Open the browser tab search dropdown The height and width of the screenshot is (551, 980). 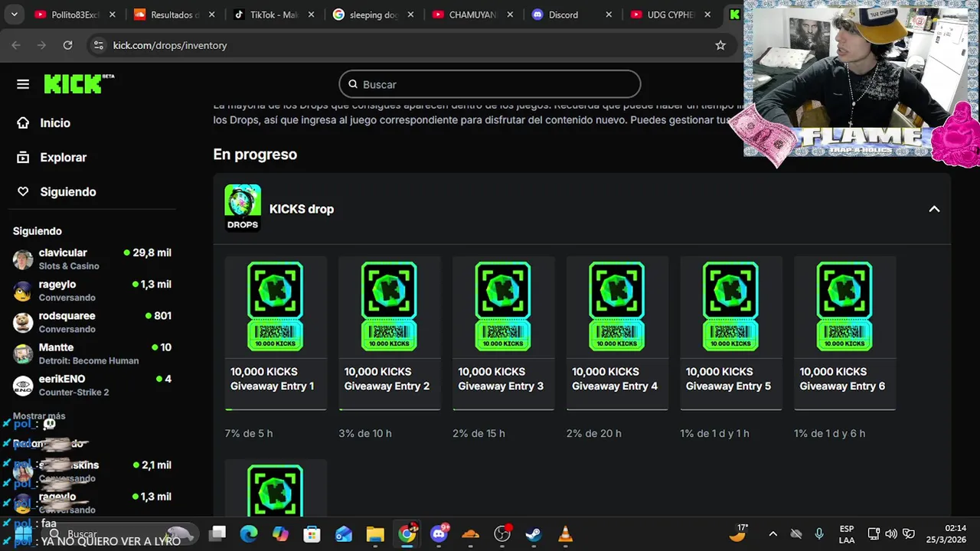coord(14,15)
